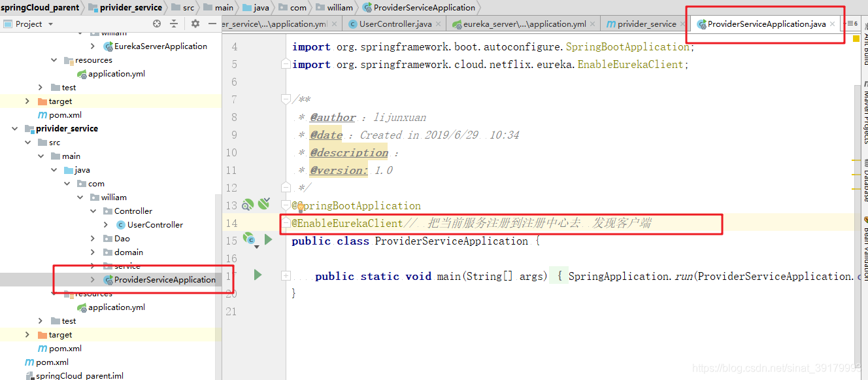Click Spring bean search gutter icon on line 13

248,205
